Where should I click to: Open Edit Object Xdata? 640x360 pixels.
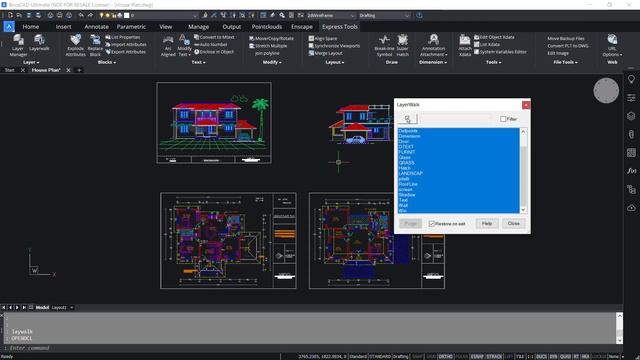click(x=494, y=37)
